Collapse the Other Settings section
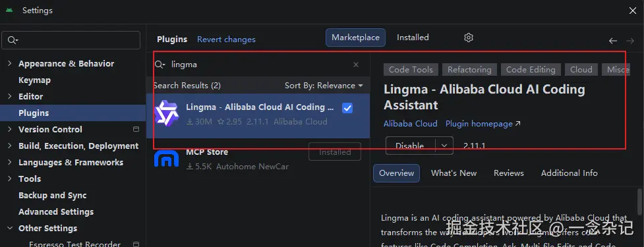The height and width of the screenshot is (247, 644). (10, 228)
